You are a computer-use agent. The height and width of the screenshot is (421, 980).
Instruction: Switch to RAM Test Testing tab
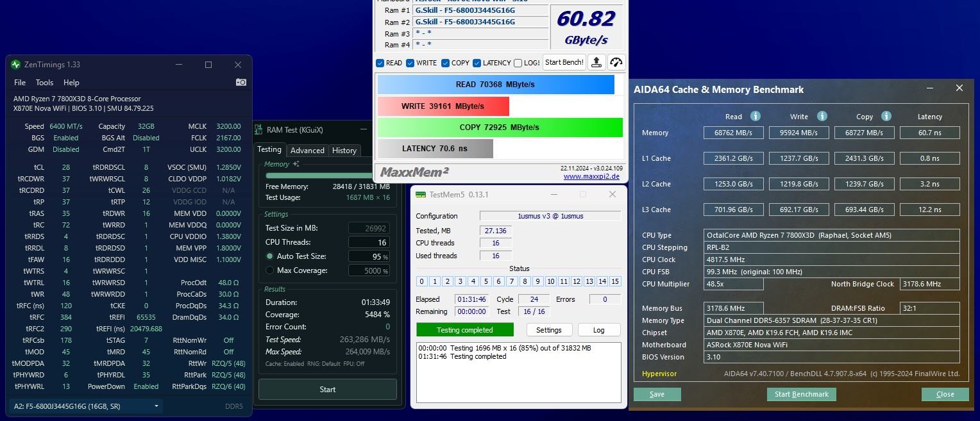click(x=269, y=149)
